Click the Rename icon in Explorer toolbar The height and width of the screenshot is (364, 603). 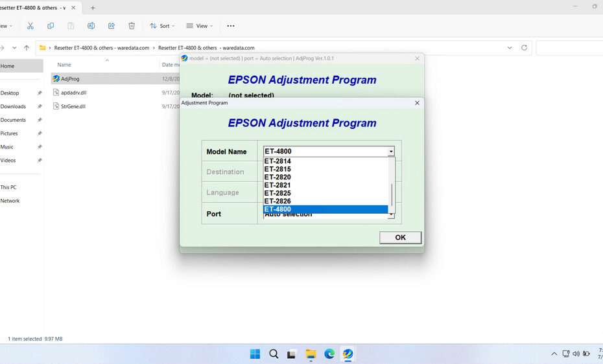(x=91, y=26)
